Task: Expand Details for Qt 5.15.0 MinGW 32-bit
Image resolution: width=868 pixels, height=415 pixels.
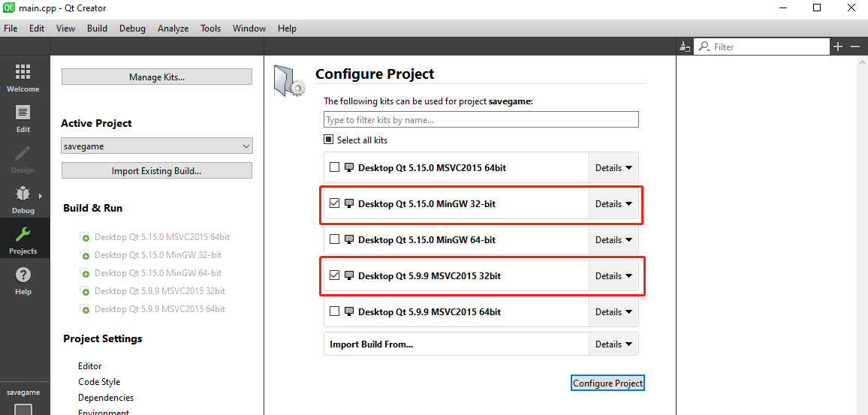Action: click(x=613, y=203)
